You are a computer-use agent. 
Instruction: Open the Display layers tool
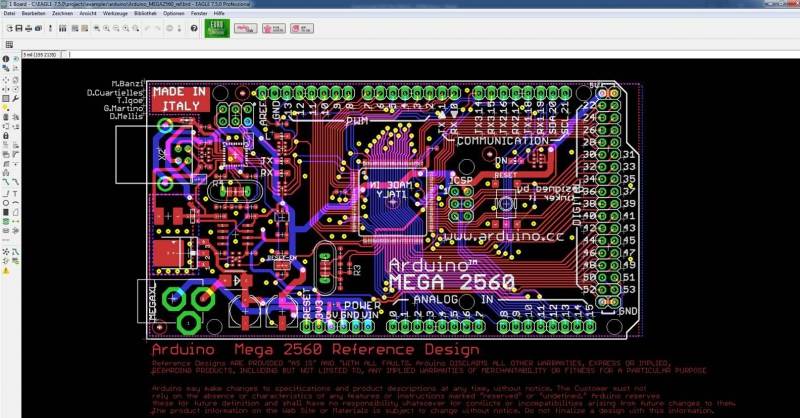[6, 68]
